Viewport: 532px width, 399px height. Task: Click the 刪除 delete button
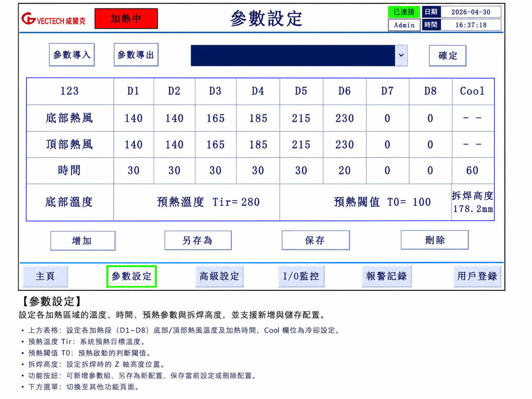coord(435,240)
